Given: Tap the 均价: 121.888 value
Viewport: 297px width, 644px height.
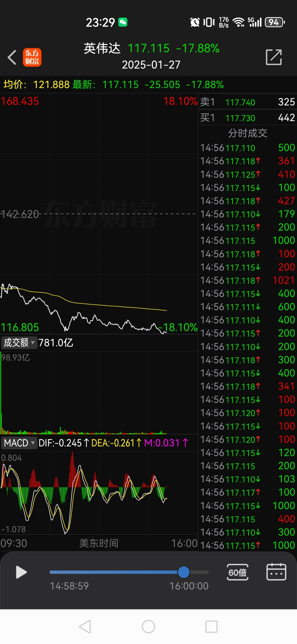Looking at the screenshot, I should pyautogui.click(x=36, y=84).
